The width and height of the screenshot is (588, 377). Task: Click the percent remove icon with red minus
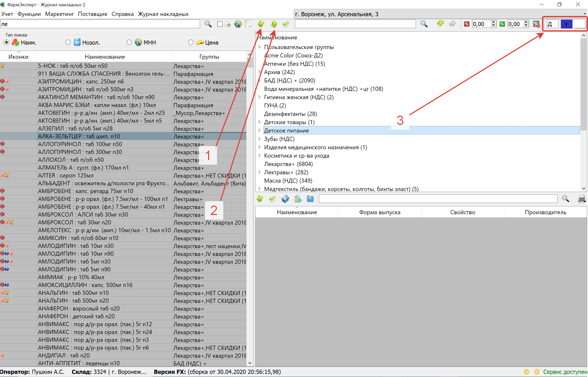coord(536,24)
